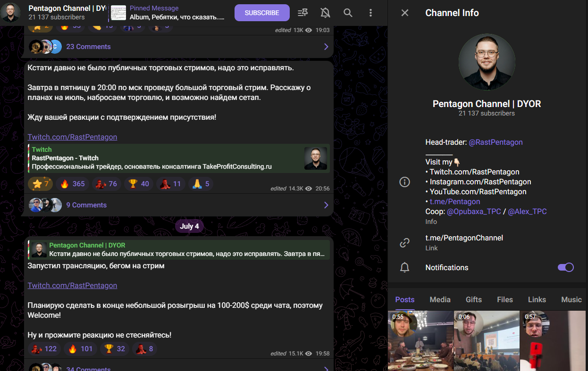Switch to the Links tab
Viewport: 588px width, 371px height.
point(537,299)
